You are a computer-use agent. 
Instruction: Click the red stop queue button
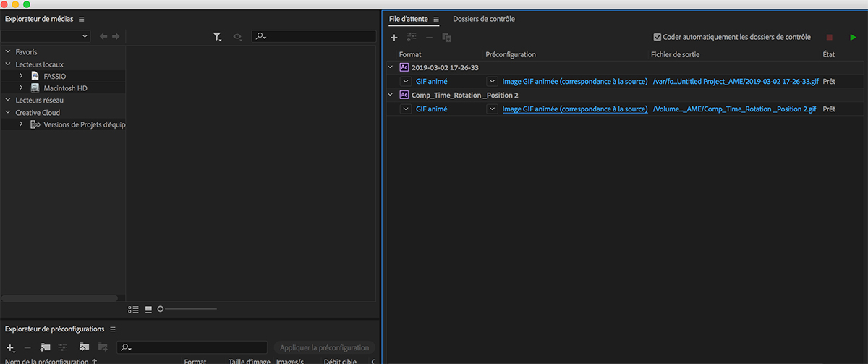[x=830, y=37]
